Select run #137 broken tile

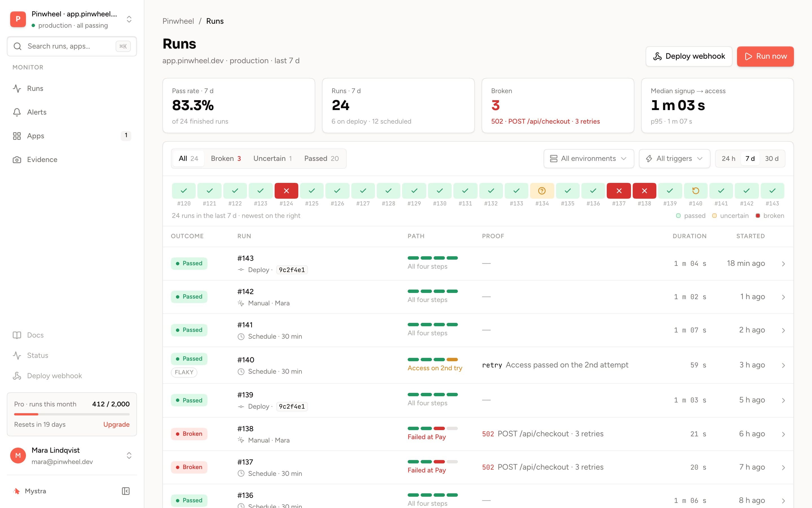(619, 191)
